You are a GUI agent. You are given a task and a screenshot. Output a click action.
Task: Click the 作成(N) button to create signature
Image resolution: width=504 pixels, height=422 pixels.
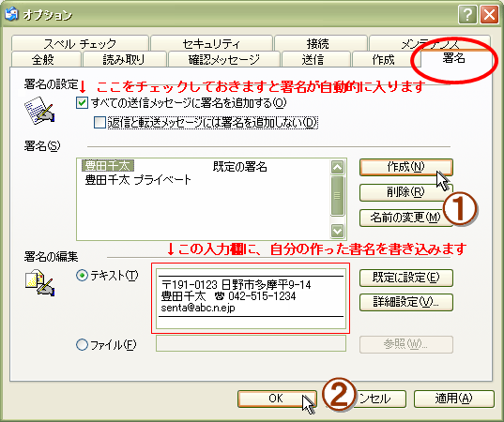[x=406, y=167]
